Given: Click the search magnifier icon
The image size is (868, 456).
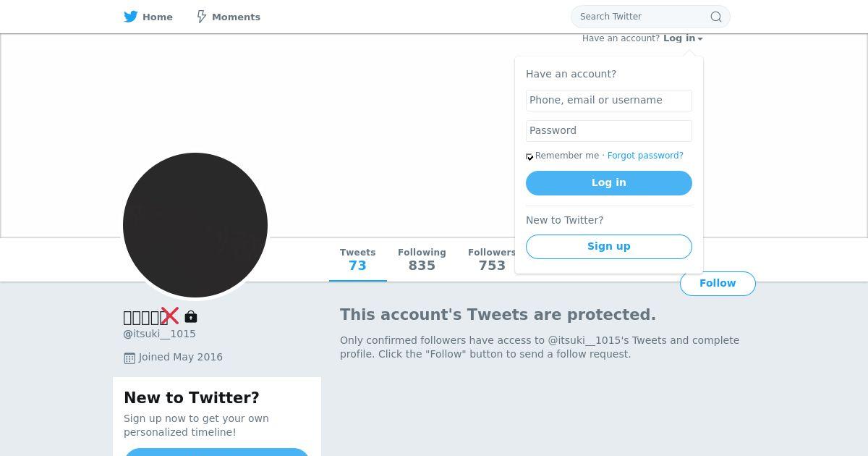Looking at the screenshot, I should 715,17.
